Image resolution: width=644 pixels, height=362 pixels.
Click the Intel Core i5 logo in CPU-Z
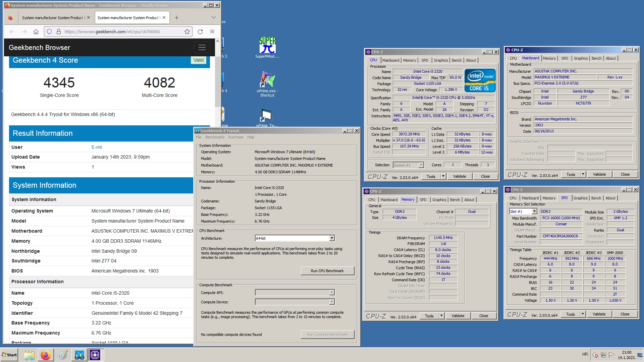480,80
